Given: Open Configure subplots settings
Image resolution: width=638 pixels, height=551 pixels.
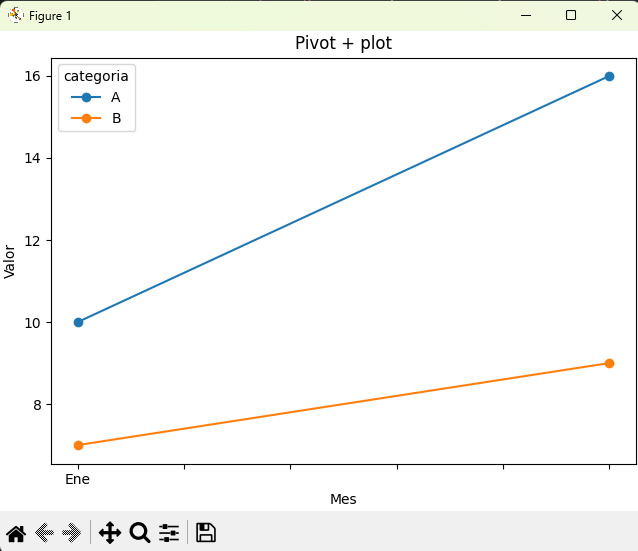Looking at the screenshot, I should [169, 533].
